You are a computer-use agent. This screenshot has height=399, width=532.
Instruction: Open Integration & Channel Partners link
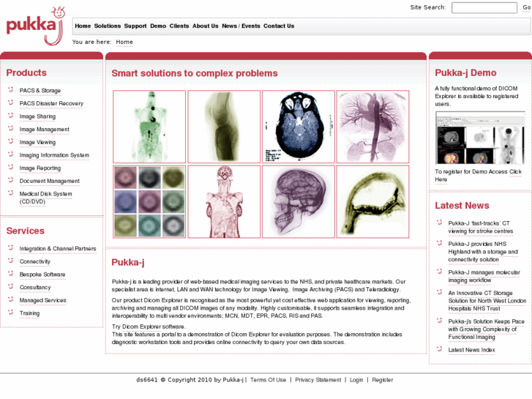(58, 249)
